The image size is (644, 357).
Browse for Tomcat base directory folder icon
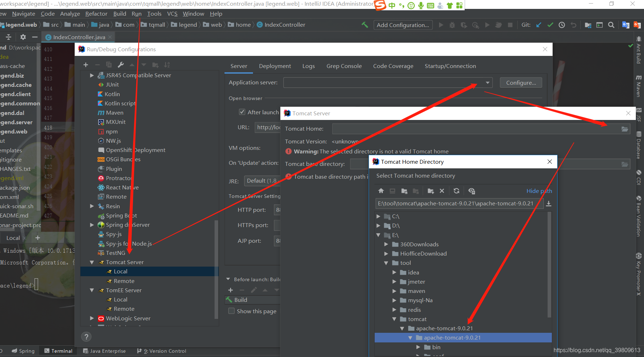tap(625, 164)
